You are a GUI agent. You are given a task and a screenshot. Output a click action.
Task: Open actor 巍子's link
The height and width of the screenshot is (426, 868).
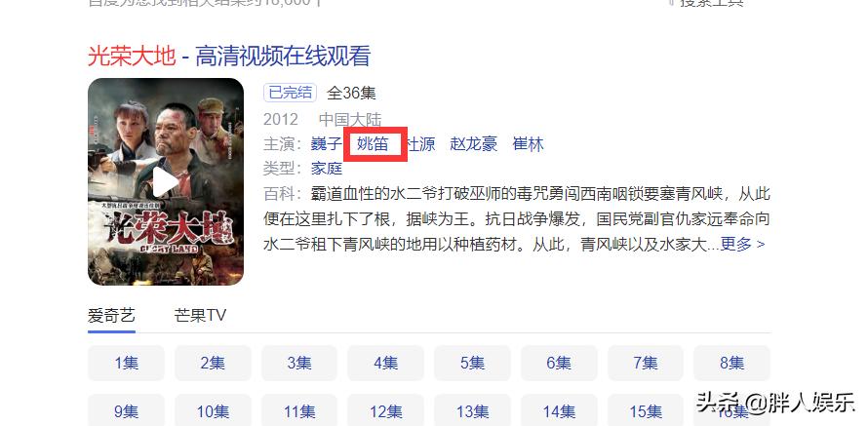(x=327, y=144)
